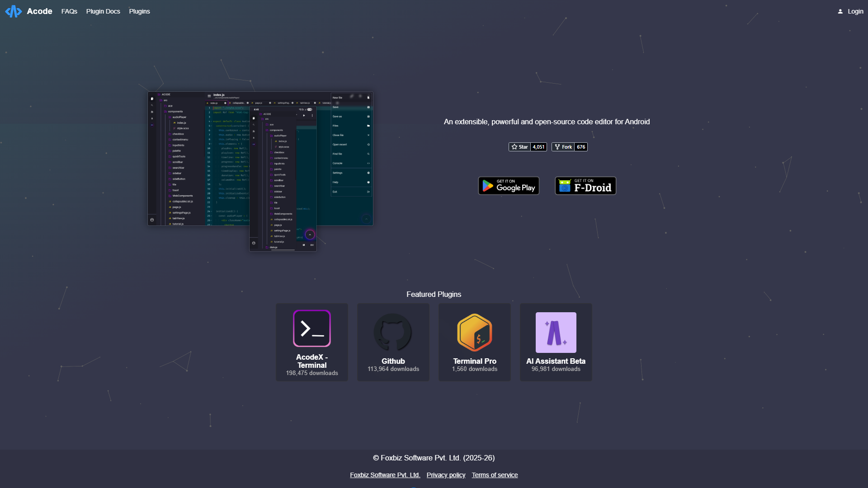Click the Login user icon
Screen dimensions: 868x488
point(840,11)
